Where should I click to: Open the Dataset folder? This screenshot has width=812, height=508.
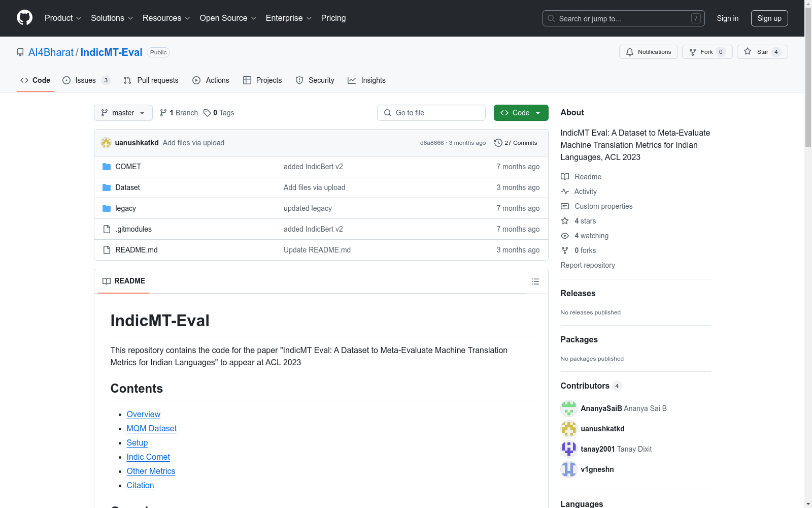point(128,187)
